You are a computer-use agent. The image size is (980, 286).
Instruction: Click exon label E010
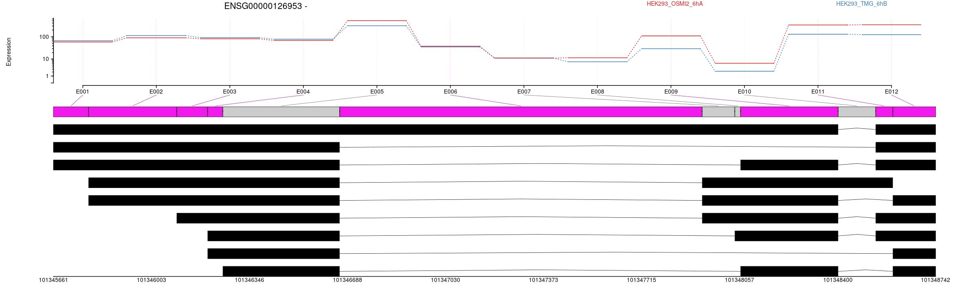(744, 92)
